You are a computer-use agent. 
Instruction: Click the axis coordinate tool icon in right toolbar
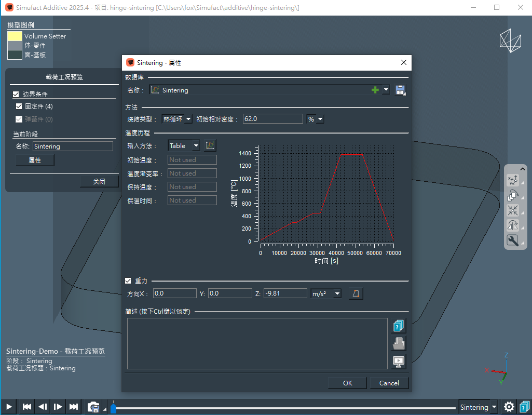click(x=513, y=180)
